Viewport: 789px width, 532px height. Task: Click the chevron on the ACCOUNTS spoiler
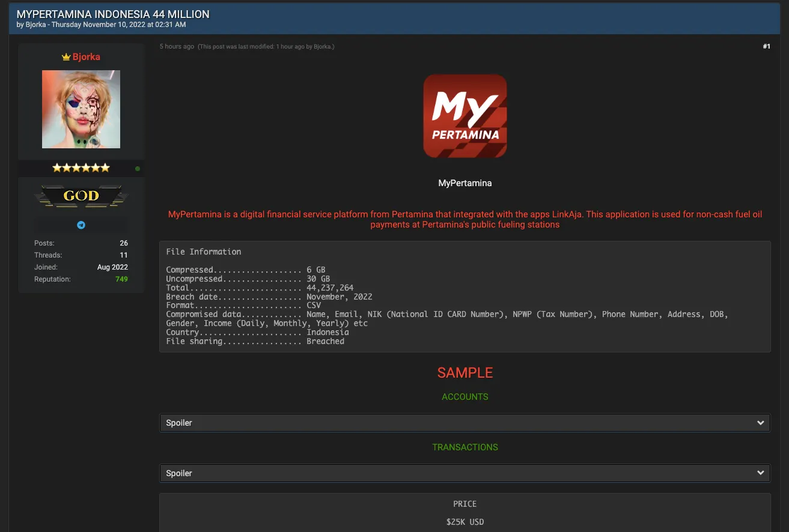[x=761, y=423]
